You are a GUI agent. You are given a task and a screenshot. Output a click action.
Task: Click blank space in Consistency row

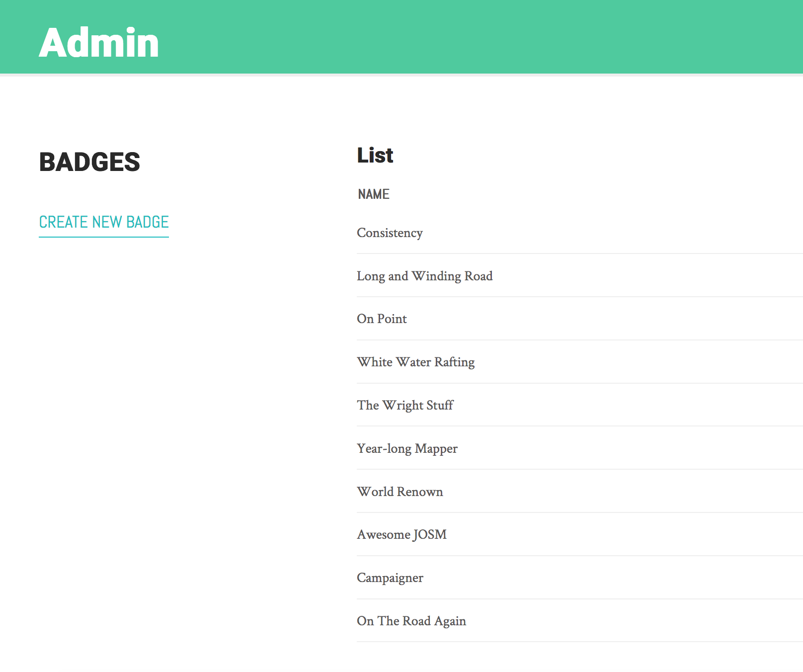(611, 233)
